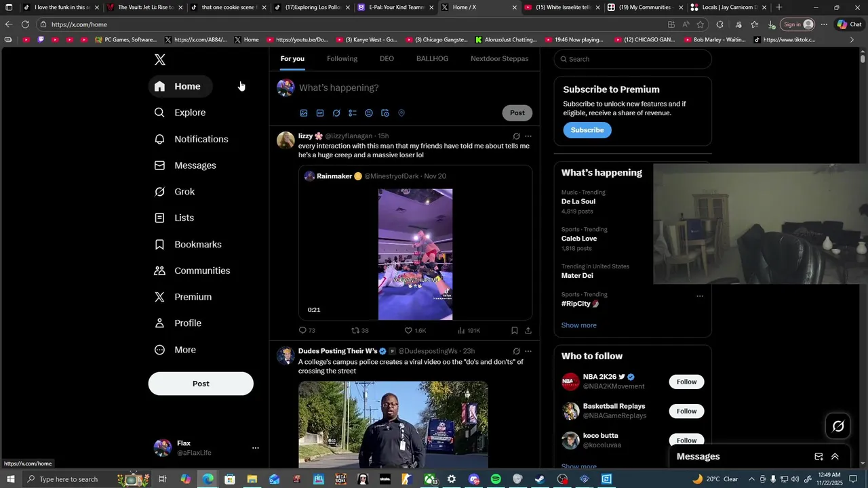Click Grok icon on Dudes Posting Their W's post
The image size is (868, 488).
pos(516,351)
